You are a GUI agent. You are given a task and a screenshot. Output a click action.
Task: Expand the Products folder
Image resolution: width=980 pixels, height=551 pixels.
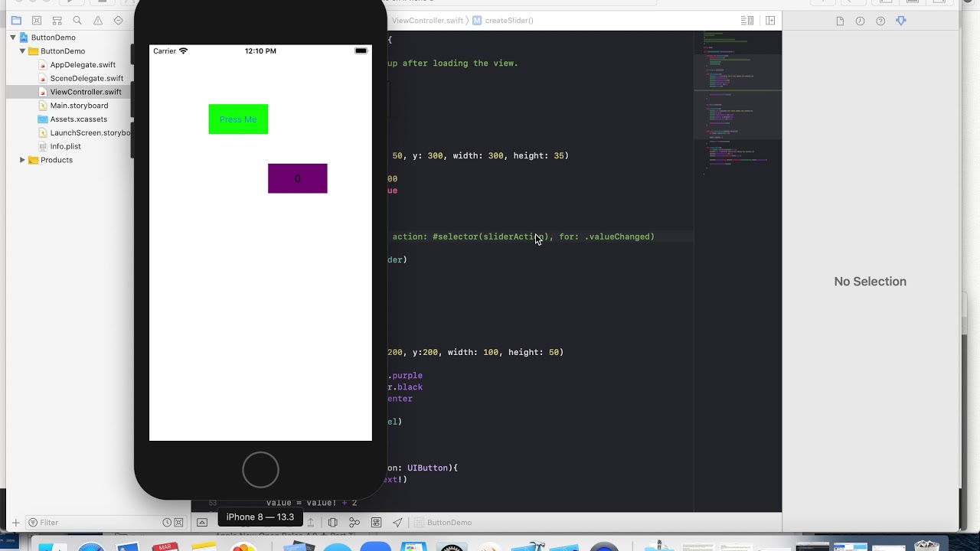(22, 160)
